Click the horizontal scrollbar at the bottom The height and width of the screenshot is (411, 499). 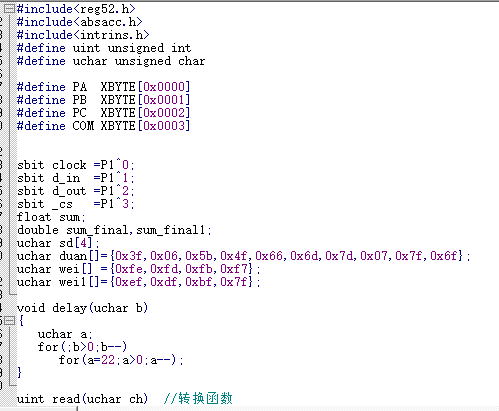tap(249, 408)
